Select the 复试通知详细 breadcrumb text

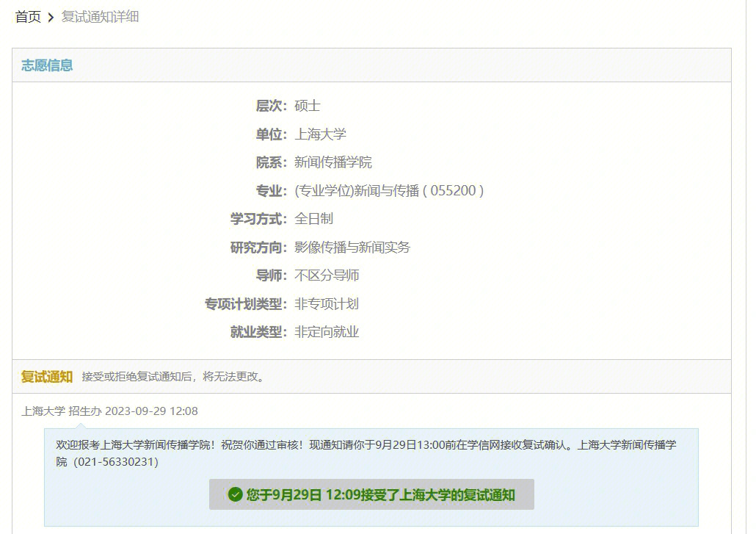click(x=100, y=17)
